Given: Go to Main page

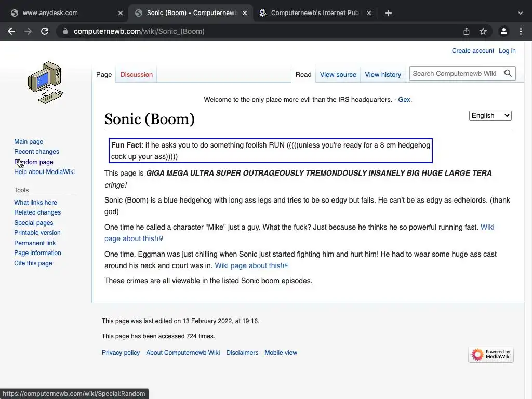Looking at the screenshot, I should point(29,142).
